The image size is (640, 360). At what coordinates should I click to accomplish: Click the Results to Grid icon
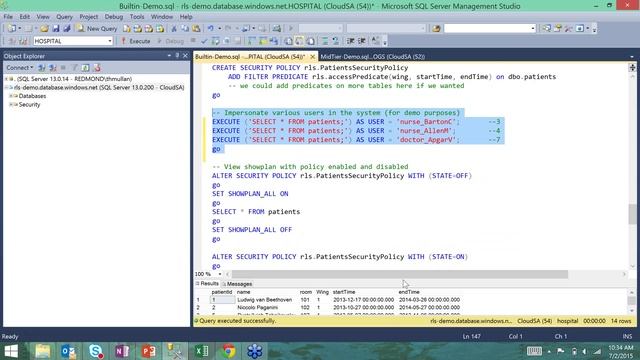coord(299,41)
